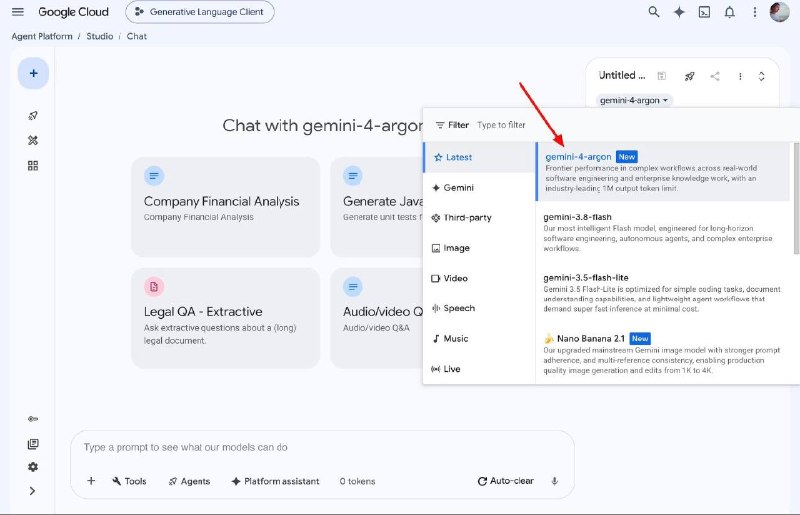Viewport: 800px width, 515px height.
Task: Choose the Nano Banana 2.1 model
Action: click(x=662, y=354)
